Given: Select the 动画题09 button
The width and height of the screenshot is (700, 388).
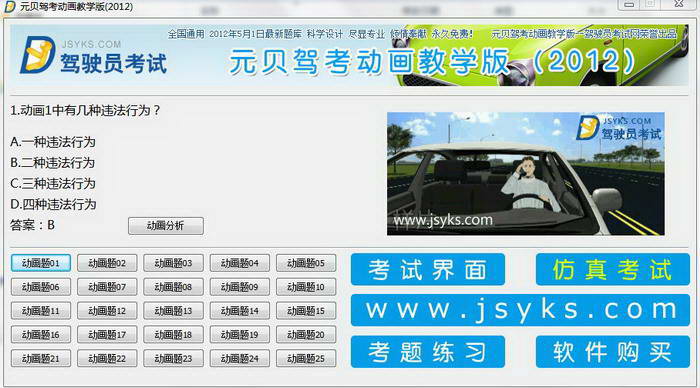Looking at the screenshot, I should click(240, 287).
